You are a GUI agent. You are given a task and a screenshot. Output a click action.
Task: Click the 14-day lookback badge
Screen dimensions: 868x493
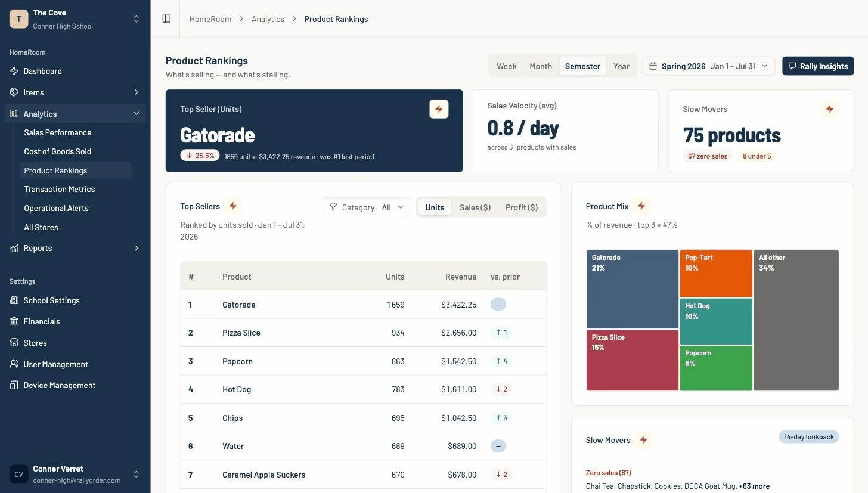809,437
